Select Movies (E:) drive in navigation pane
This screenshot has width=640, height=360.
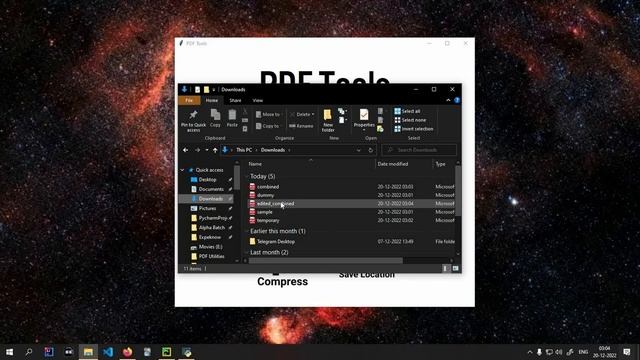coord(210,247)
